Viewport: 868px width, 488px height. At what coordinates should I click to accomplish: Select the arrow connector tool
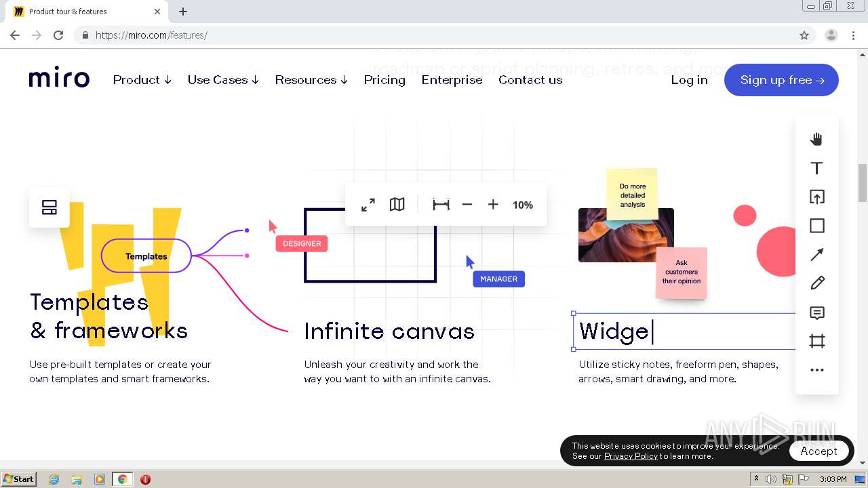pyautogui.click(x=816, y=255)
